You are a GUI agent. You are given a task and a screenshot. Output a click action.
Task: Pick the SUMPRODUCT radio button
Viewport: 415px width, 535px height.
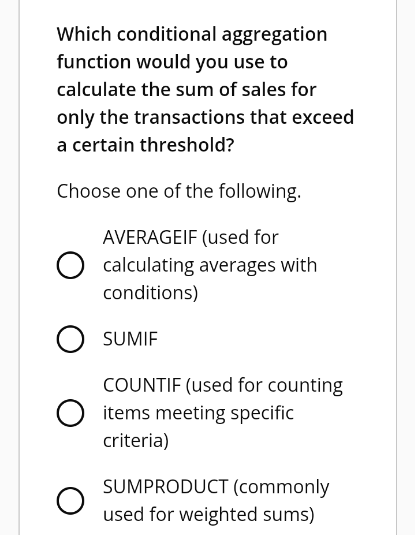click(x=70, y=500)
